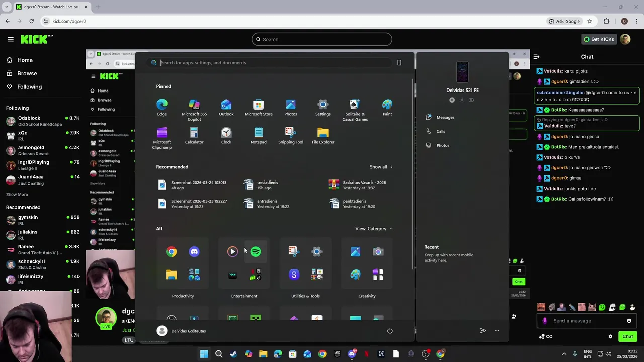Open the Calculator app

point(194,135)
